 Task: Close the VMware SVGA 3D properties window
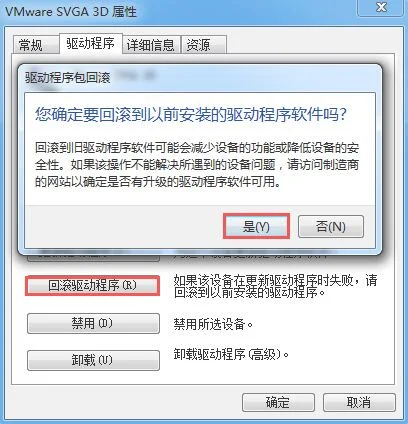point(381,7)
